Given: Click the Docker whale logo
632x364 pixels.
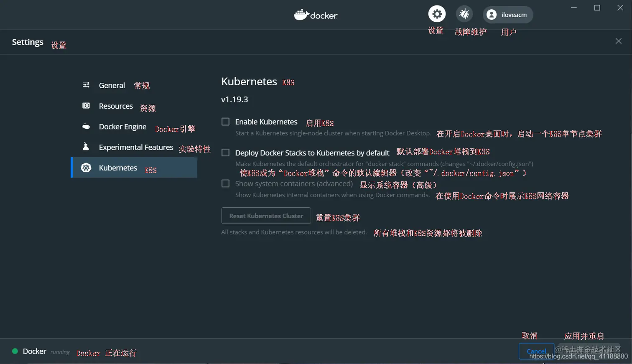Looking at the screenshot, I should click(x=316, y=15).
